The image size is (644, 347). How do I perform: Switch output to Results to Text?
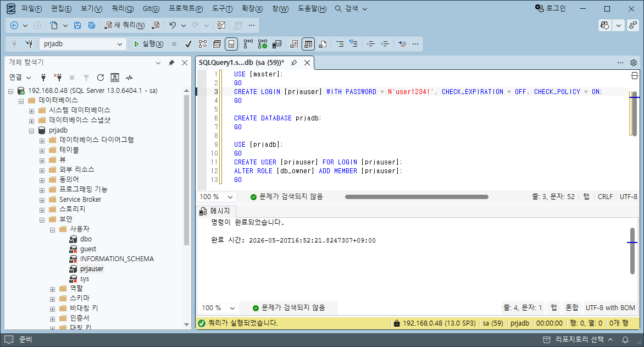[294, 44]
